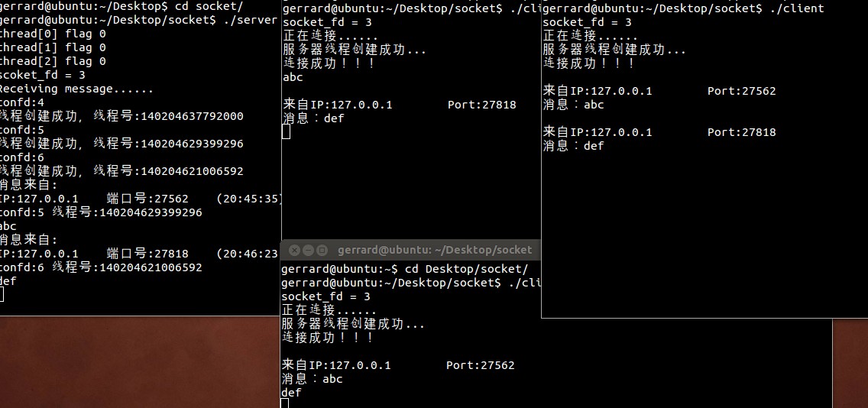The width and height of the screenshot is (868, 408).
Task: Click the standalone 'confd:6' line
Action: tap(22, 157)
